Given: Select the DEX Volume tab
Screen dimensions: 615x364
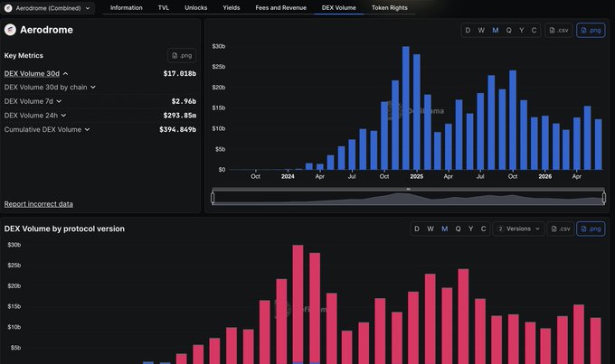Looking at the screenshot, I should tap(339, 8).
